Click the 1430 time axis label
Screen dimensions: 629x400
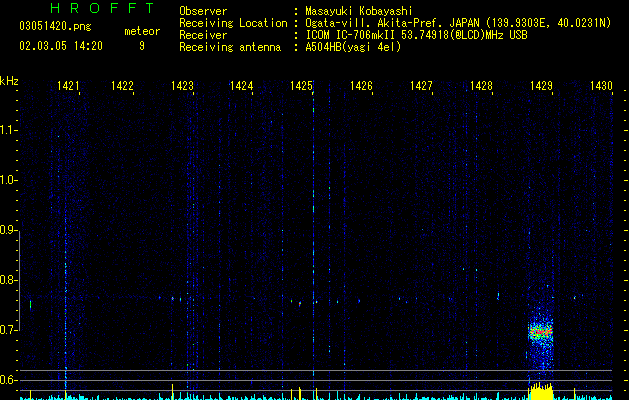click(601, 86)
